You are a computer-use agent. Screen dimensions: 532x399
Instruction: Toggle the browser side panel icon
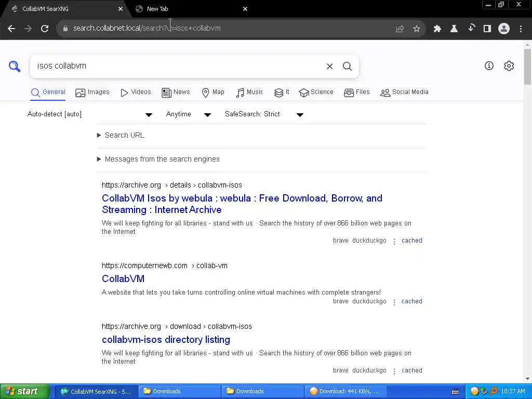487,29
